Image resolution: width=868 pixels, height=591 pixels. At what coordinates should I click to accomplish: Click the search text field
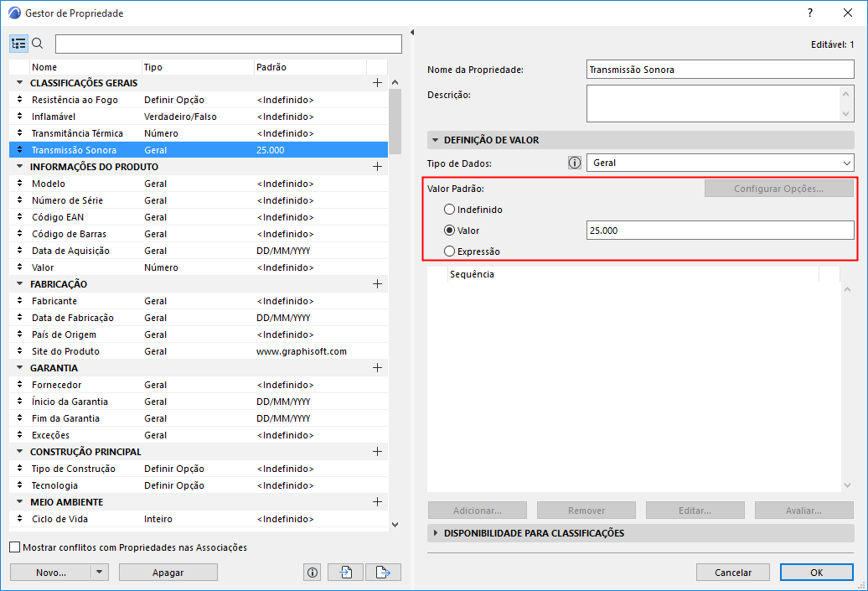229,44
